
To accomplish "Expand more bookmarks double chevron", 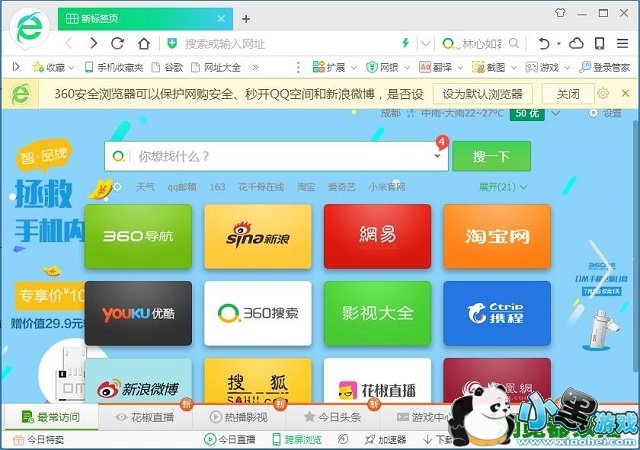I will click(255, 67).
